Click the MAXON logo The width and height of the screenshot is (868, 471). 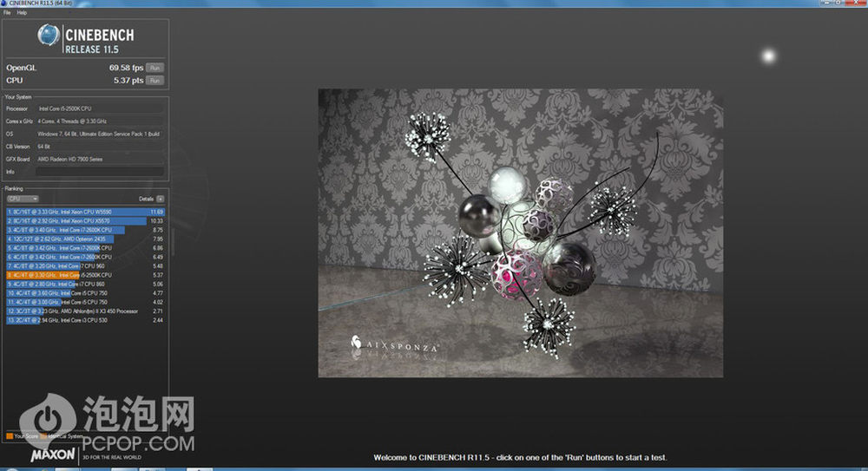[x=53, y=455]
